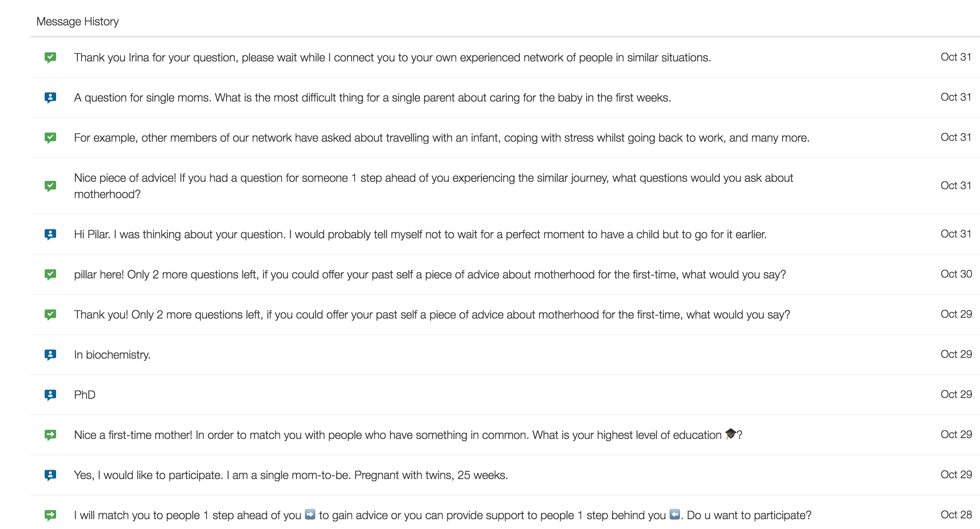
Task: Click green arrow icon beside highest education question
Action: 50,435
